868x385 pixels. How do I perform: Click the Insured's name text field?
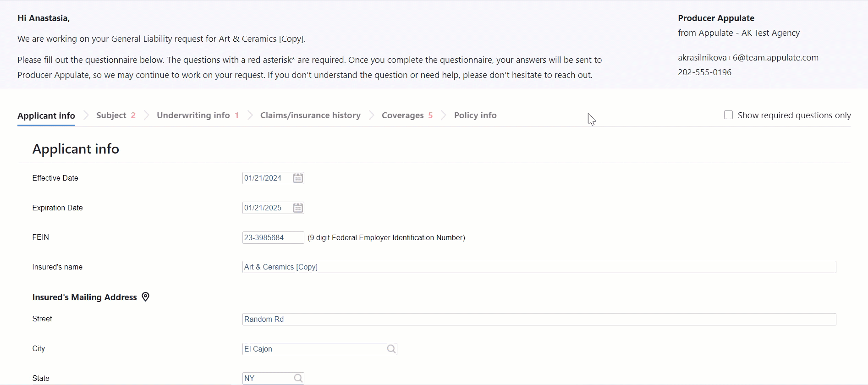(539, 267)
